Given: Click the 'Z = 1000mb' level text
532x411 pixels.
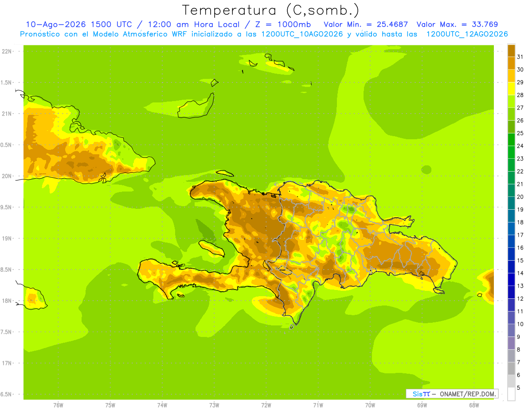Looking at the screenshot, I should pyautogui.click(x=283, y=24).
